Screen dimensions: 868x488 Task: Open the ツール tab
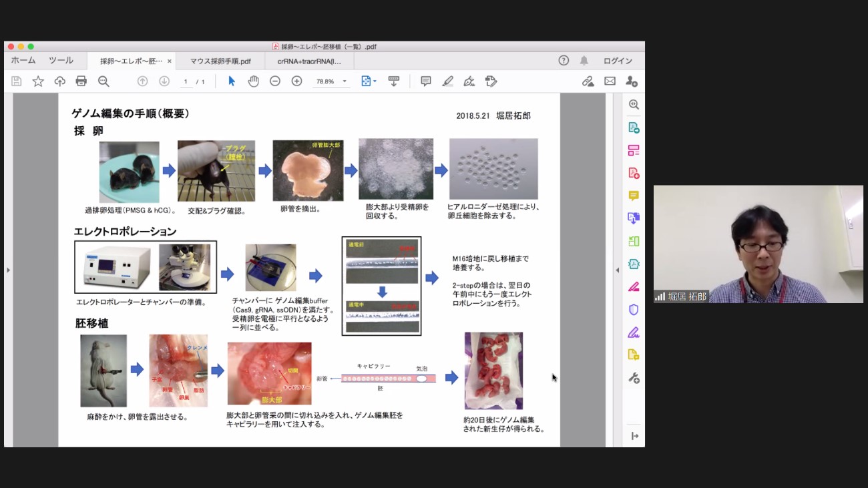coord(61,61)
